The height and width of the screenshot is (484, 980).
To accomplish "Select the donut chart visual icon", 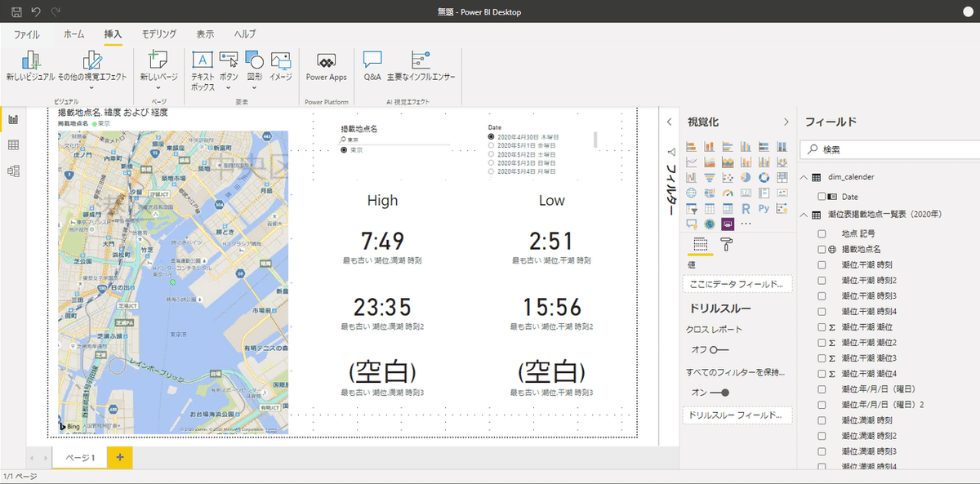I will [764, 177].
